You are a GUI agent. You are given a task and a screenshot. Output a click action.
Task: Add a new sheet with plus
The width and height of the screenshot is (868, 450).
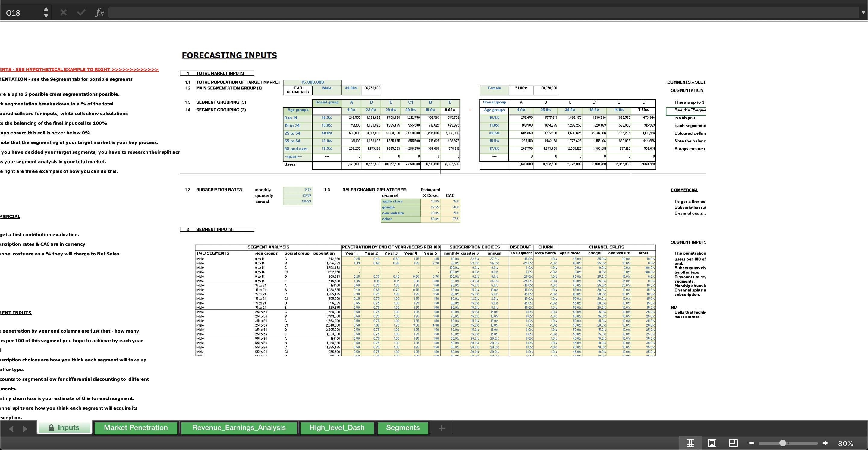pyautogui.click(x=442, y=428)
